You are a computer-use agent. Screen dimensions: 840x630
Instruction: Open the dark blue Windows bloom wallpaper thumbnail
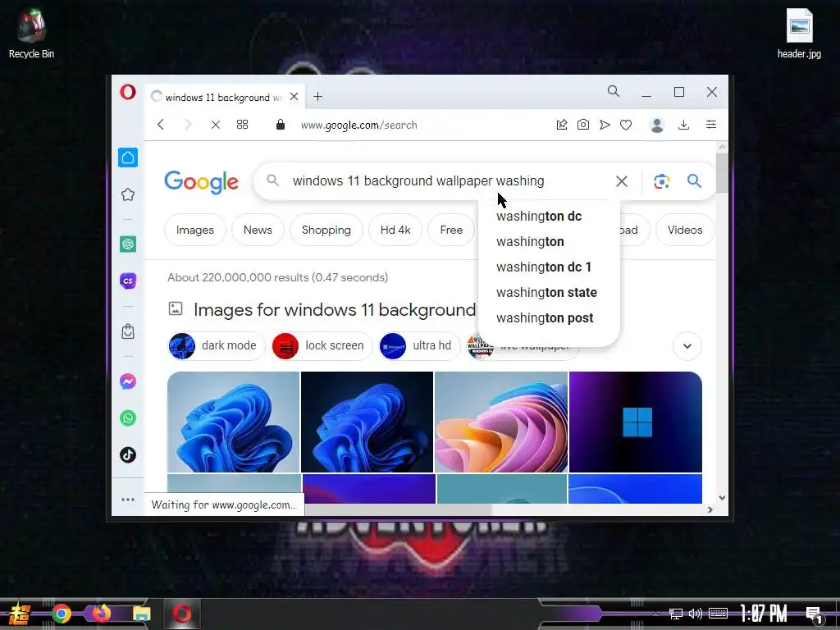coord(367,422)
